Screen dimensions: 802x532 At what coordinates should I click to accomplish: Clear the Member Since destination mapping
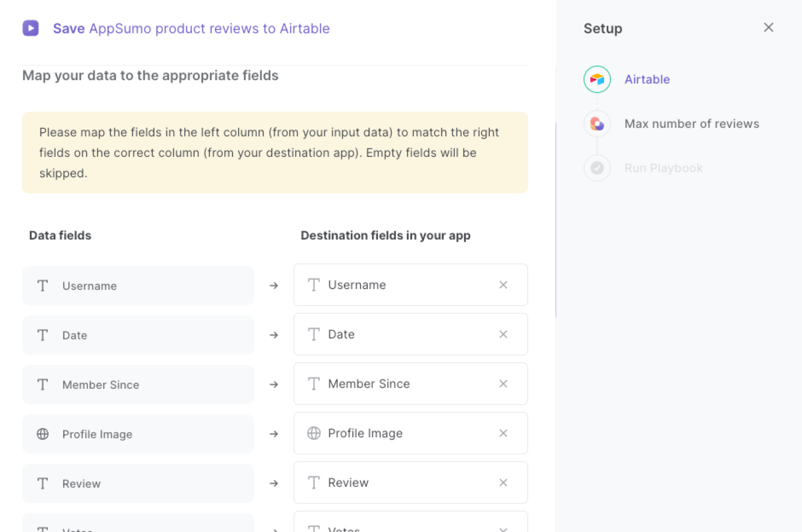[x=503, y=384]
